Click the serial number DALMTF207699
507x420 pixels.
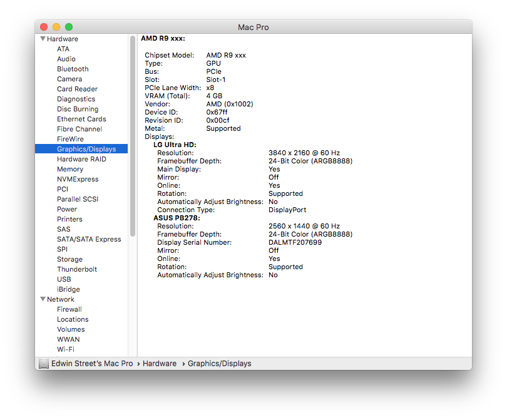point(295,242)
